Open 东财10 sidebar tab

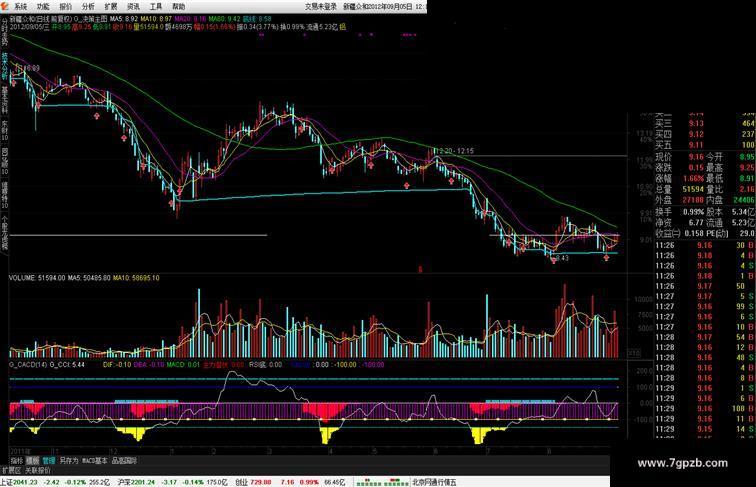[x=4, y=130]
